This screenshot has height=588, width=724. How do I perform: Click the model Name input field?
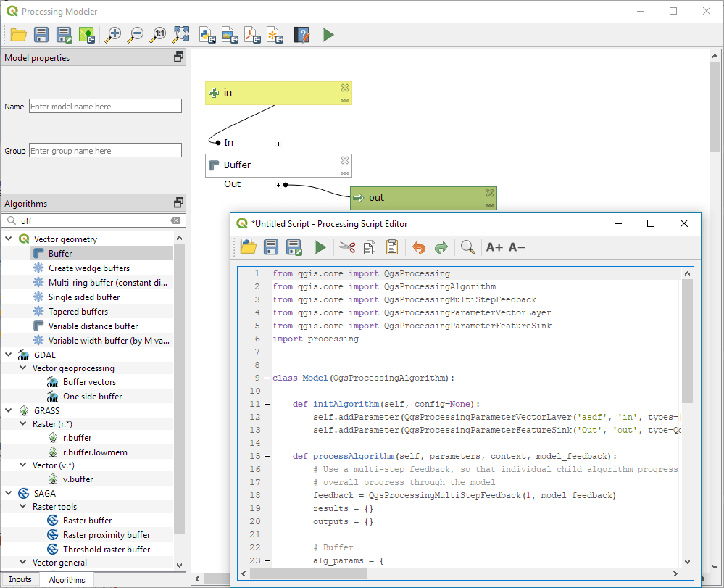pyautogui.click(x=105, y=107)
